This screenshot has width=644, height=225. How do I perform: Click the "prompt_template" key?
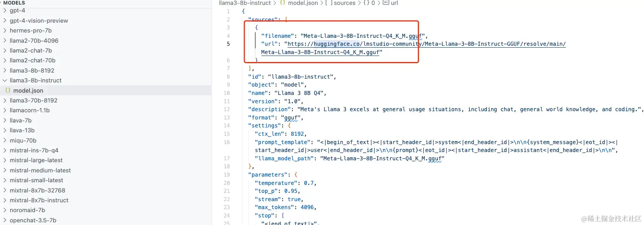click(x=283, y=142)
